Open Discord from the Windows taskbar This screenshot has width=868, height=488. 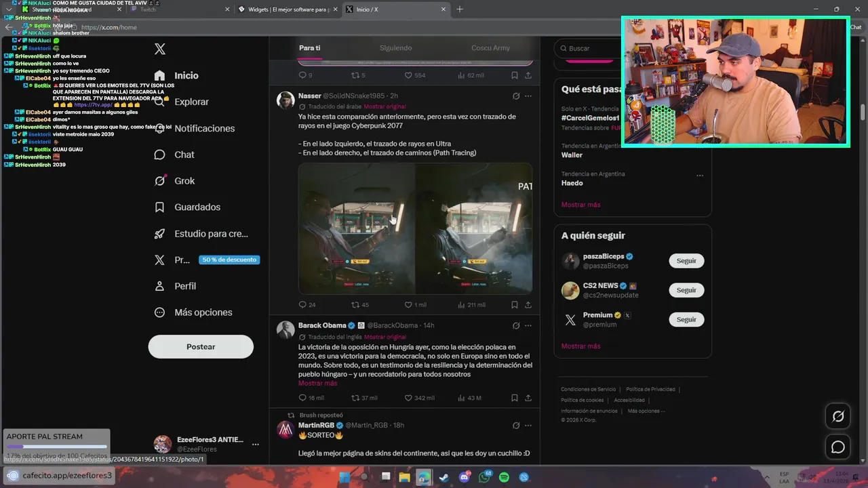tap(464, 478)
